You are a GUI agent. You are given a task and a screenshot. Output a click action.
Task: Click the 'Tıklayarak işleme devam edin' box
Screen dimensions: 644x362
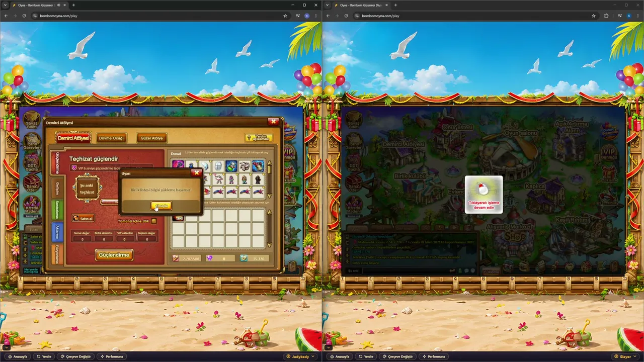click(x=484, y=195)
